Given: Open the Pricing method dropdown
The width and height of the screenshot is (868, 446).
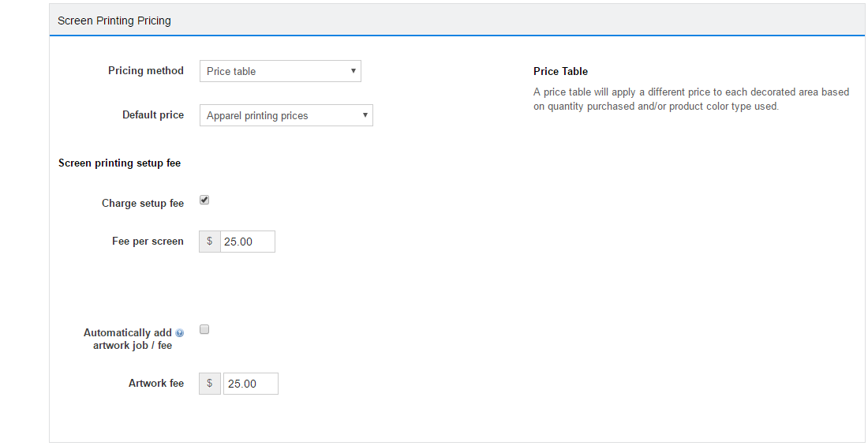Looking at the screenshot, I should (x=280, y=71).
